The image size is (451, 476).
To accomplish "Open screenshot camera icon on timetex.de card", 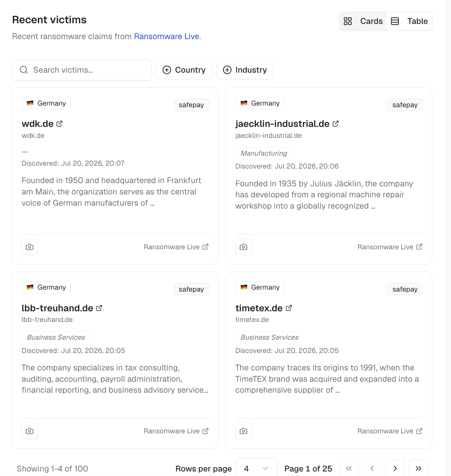I will (244, 431).
